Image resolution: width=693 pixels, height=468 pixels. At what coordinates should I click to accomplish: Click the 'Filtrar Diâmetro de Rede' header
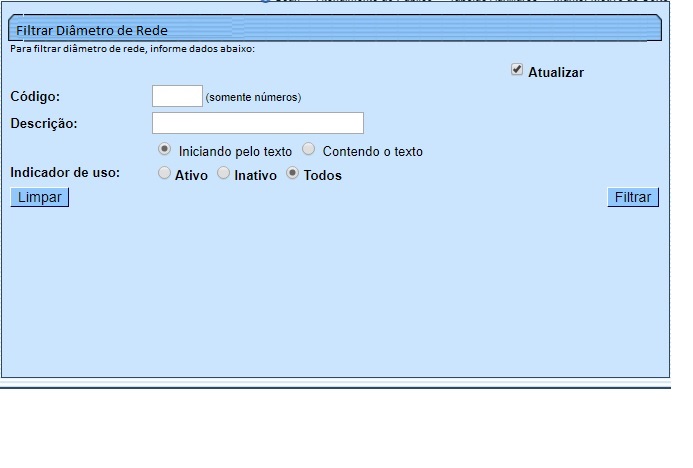coord(92,31)
